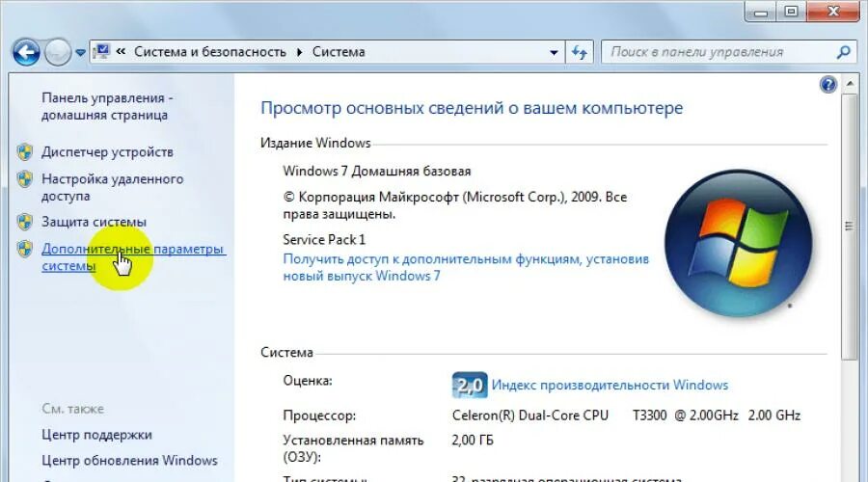Click the double-chevron before 'Система и безопасность'
The height and width of the screenshot is (482, 868).
[121, 51]
